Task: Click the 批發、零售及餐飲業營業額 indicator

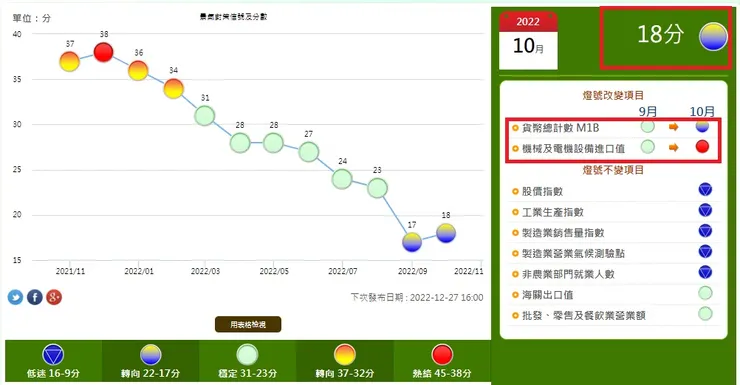Action: click(x=584, y=316)
